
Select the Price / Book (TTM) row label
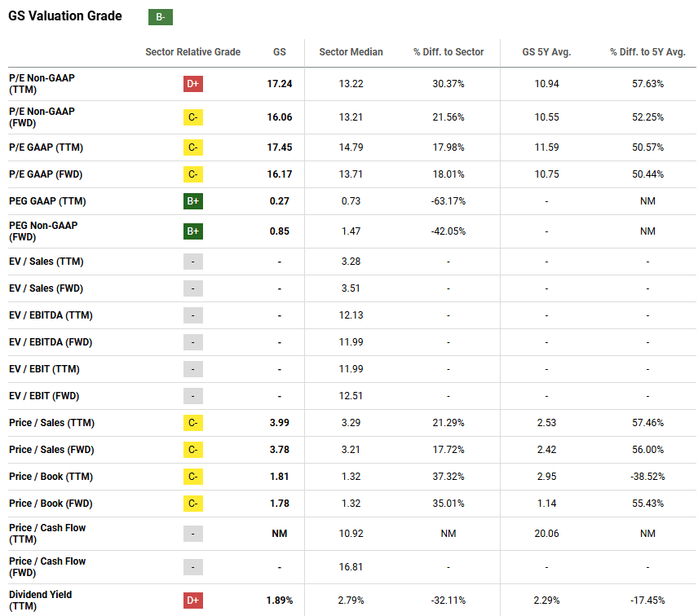(51, 477)
